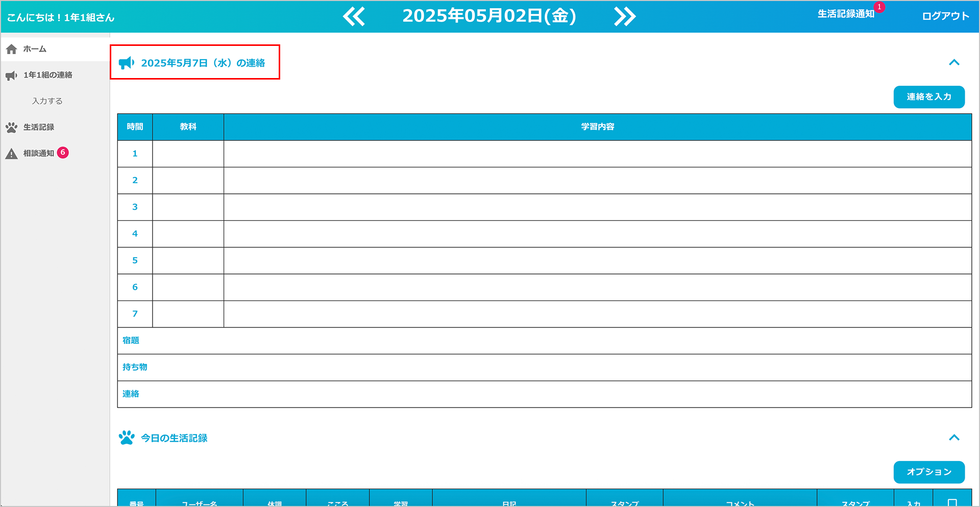Click the megaphone icon beside 1年1組の連絡
This screenshot has width=980, height=507.
click(12, 75)
